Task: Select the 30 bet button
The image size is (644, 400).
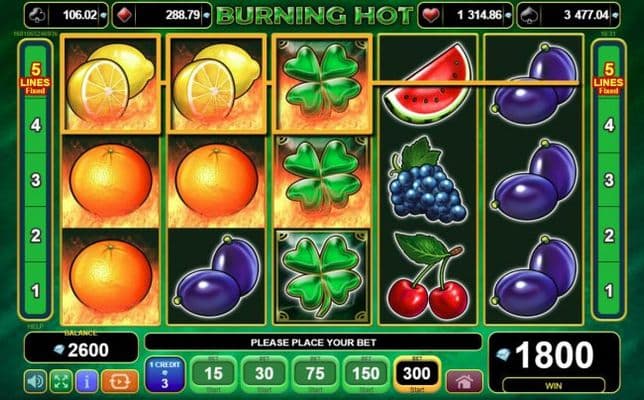Action: [x=264, y=374]
